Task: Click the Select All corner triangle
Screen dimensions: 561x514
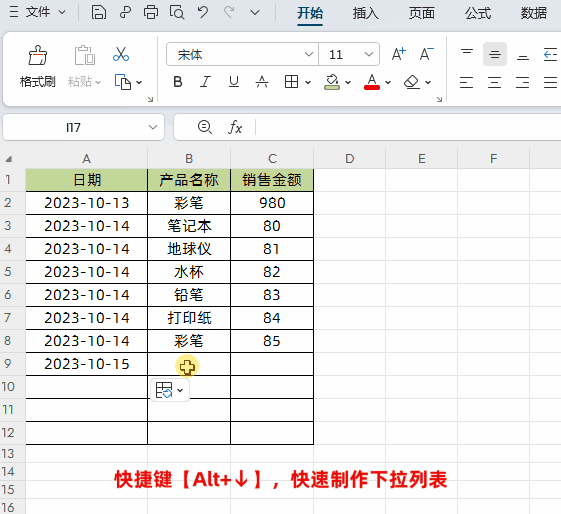Action: [9, 159]
